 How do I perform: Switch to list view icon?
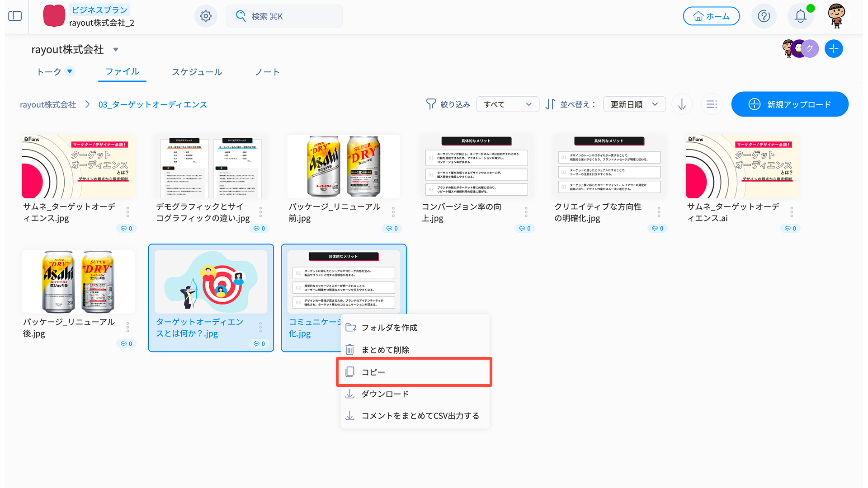tap(712, 104)
